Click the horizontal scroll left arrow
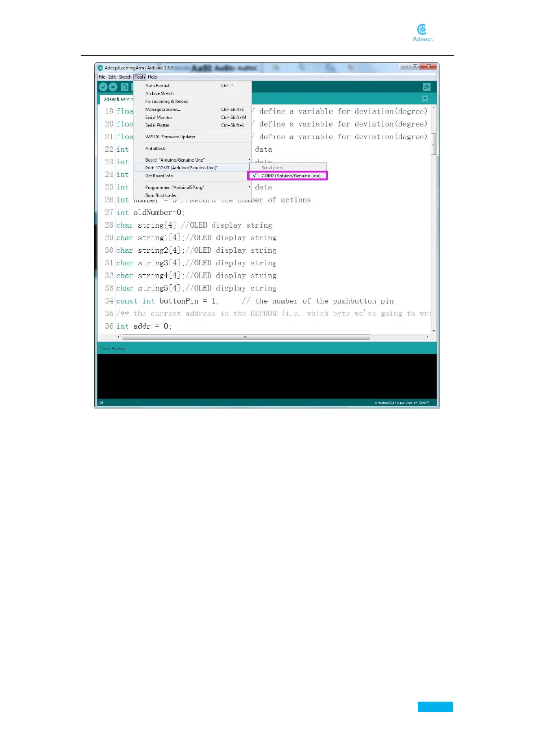Viewport: 535px width, 756px height. coord(119,337)
